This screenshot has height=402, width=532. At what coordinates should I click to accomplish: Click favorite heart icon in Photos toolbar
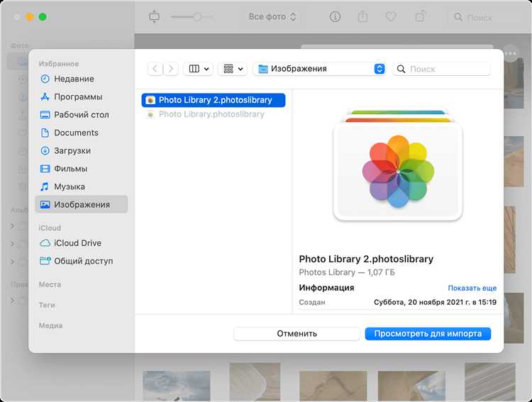pyautogui.click(x=391, y=16)
